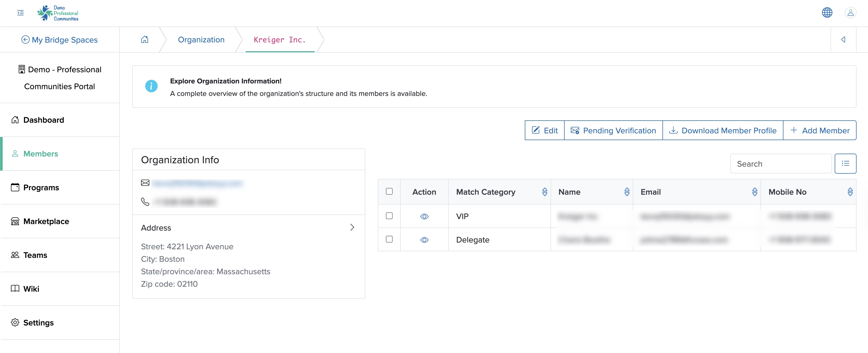View the VIP member eye icon
Screen dimensions: 868x353
(424, 216)
